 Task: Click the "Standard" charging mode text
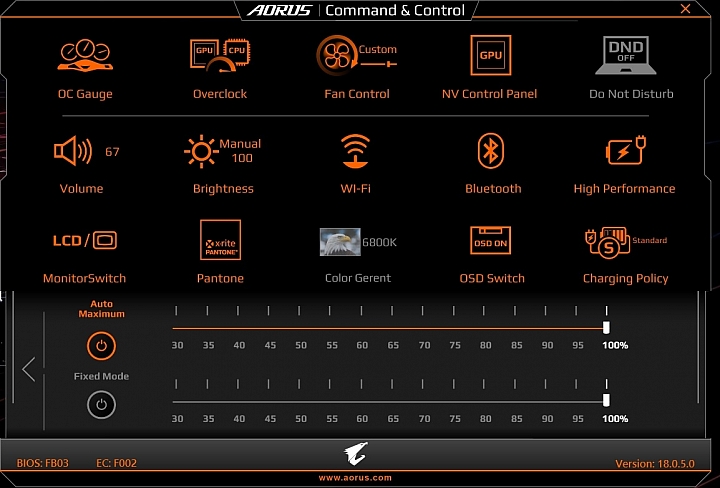pos(650,240)
